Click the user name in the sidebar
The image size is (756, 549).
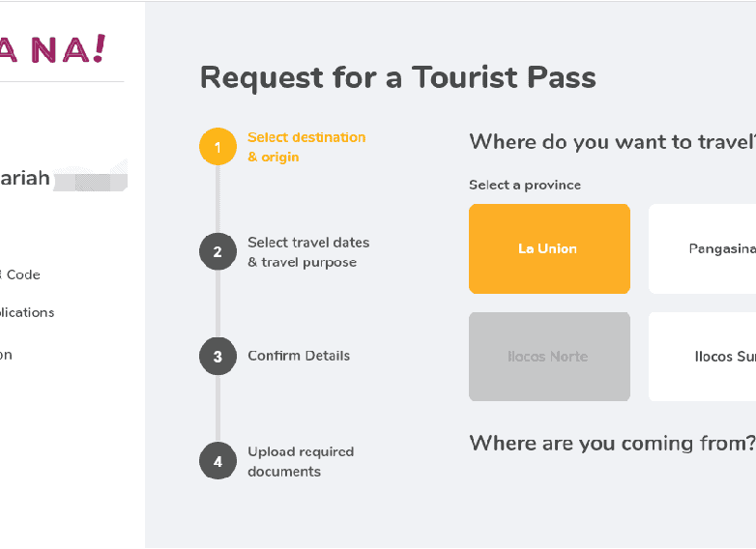[26, 178]
